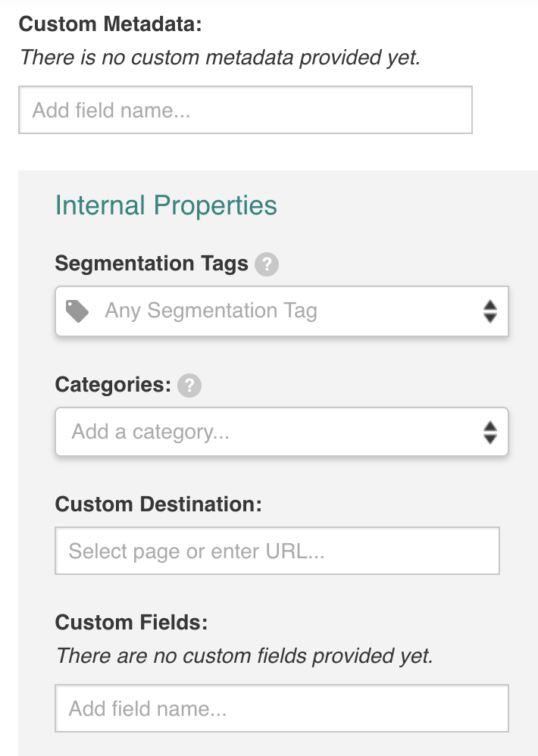Click down arrow on Add a category selector
This screenshot has width=538, height=756.
(x=490, y=439)
